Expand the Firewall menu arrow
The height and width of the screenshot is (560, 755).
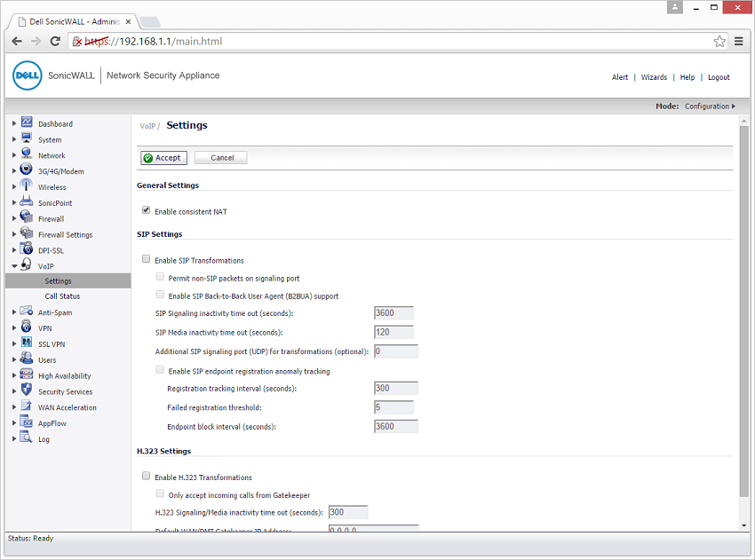tap(14, 218)
